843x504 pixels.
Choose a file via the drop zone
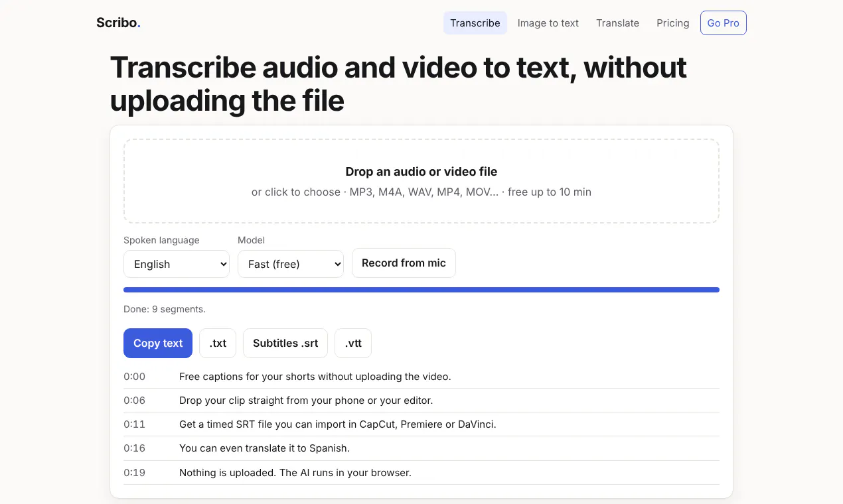[421, 181]
